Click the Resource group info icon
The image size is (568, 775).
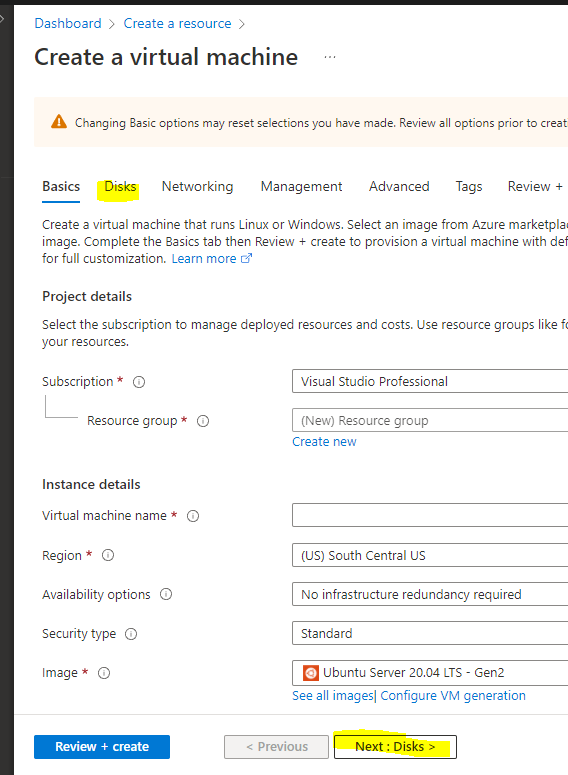[x=203, y=421]
